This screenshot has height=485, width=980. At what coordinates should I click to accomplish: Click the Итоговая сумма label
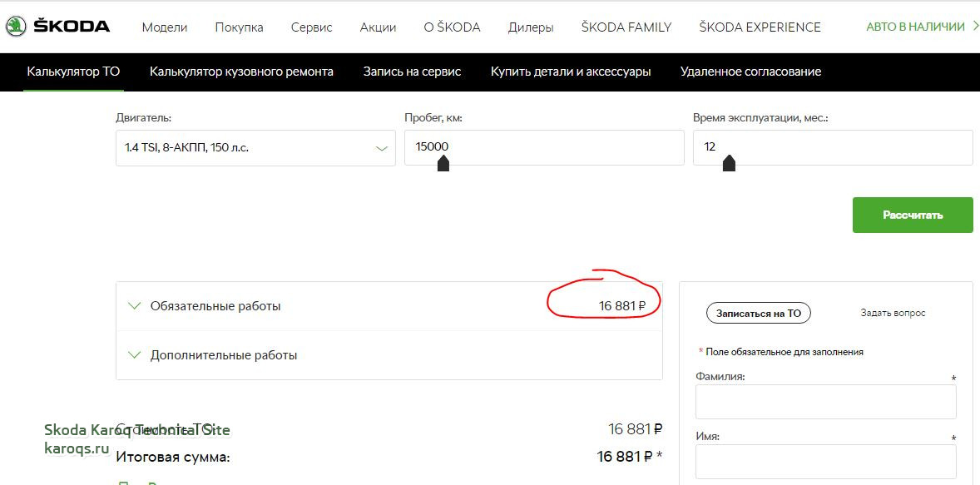[x=173, y=458]
